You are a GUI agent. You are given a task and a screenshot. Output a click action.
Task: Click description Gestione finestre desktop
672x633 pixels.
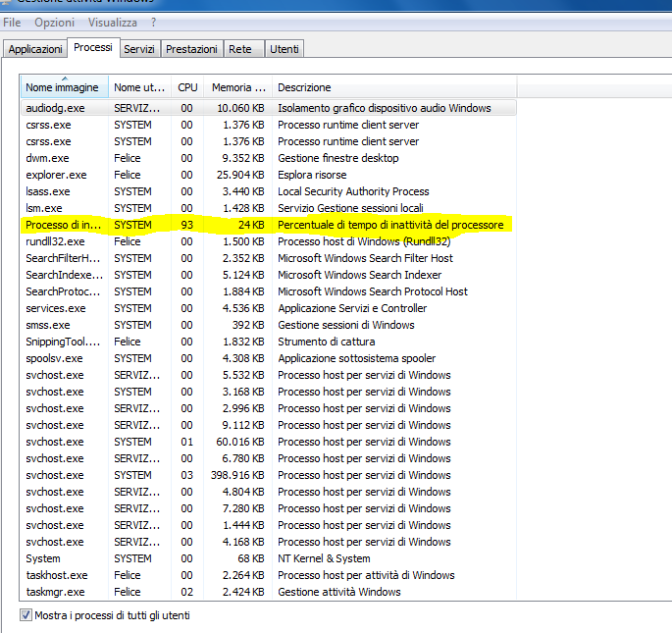pyautogui.click(x=338, y=158)
